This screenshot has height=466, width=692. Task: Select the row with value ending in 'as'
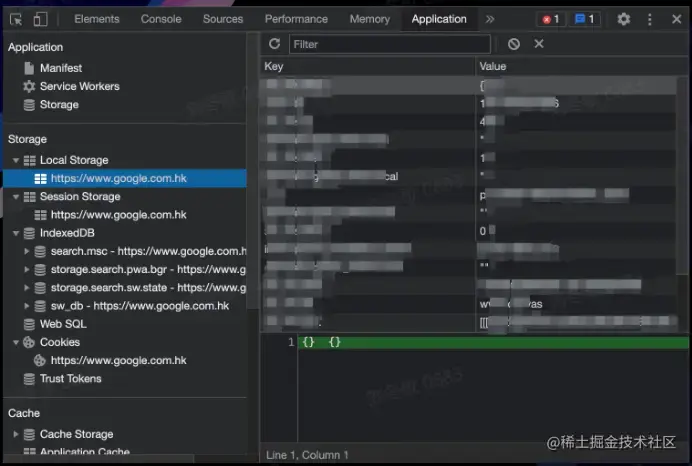(x=469, y=304)
